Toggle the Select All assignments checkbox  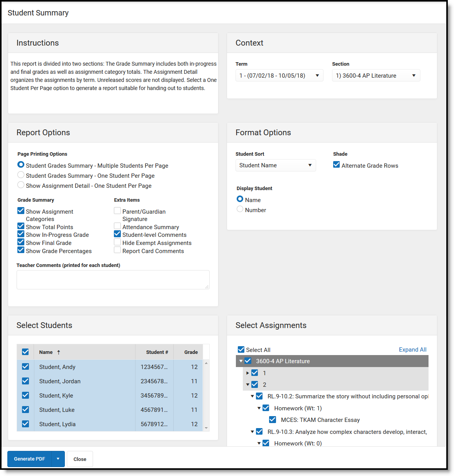(x=241, y=349)
